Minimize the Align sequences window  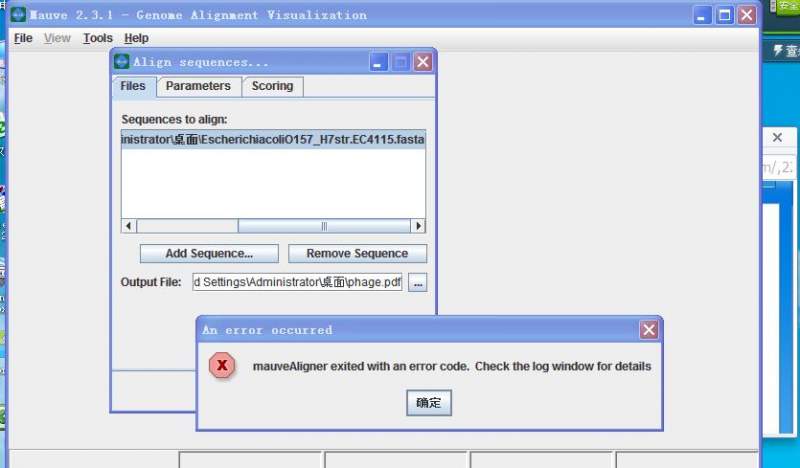click(379, 62)
